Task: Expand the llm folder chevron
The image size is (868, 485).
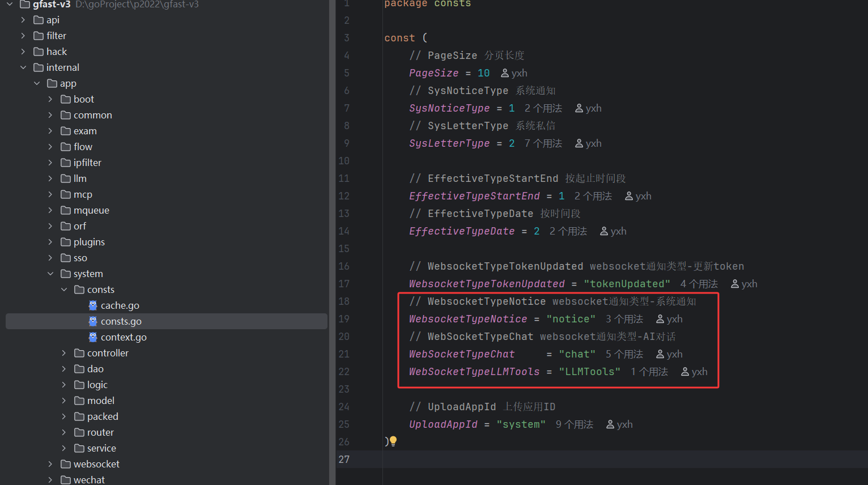Action: 50,178
